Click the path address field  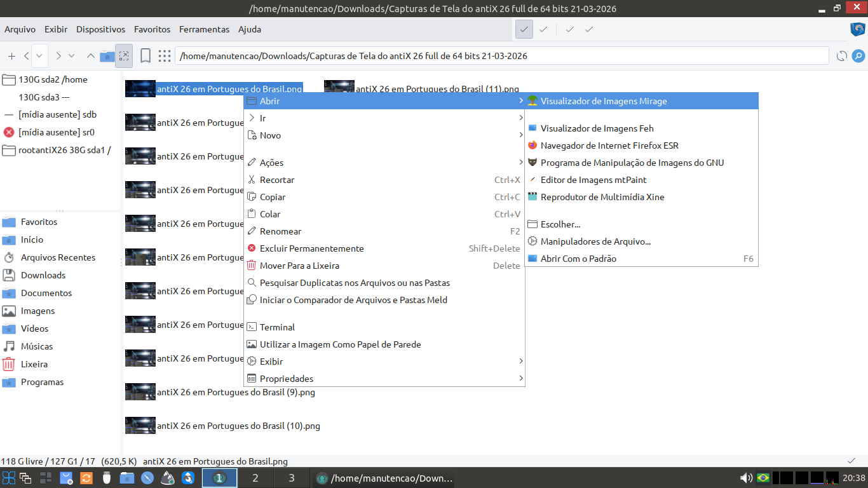(x=502, y=56)
